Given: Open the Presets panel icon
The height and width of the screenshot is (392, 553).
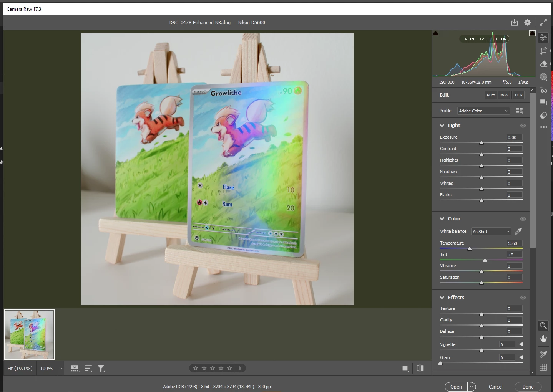Looking at the screenshot, I should (543, 115).
